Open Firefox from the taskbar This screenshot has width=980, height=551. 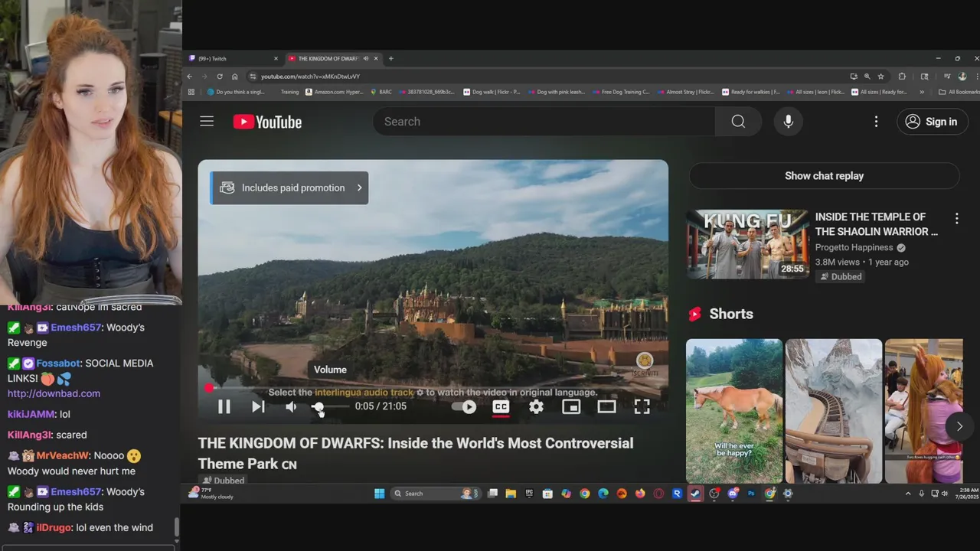[x=640, y=494]
